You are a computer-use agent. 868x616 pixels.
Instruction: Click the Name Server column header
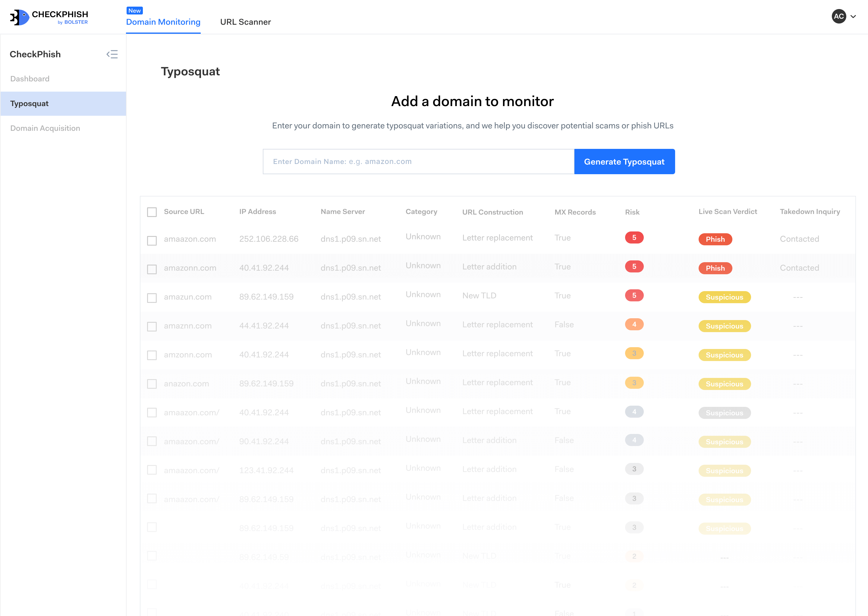pyautogui.click(x=343, y=212)
